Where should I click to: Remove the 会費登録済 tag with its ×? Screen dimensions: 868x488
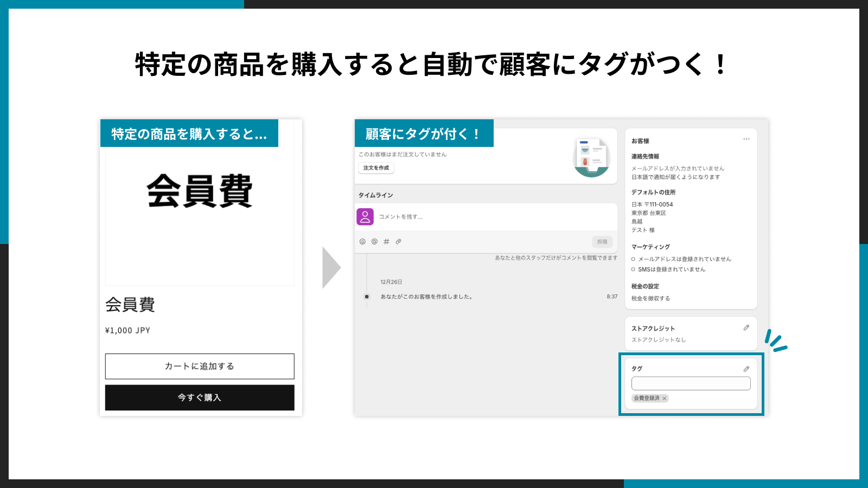click(665, 398)
